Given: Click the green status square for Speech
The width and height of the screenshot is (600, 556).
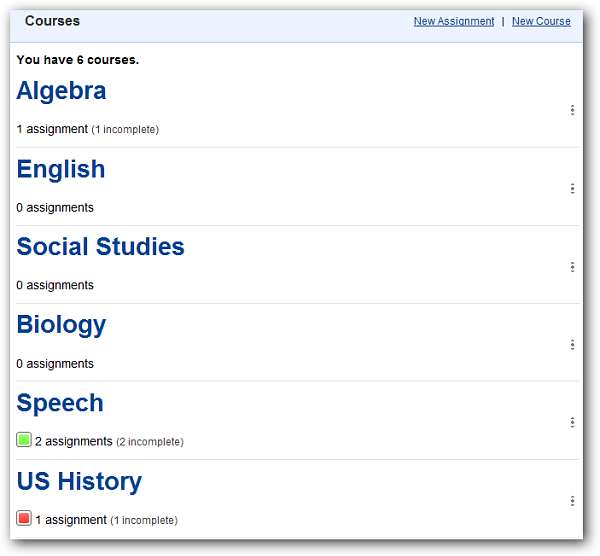Looking at the screenshot, I should [x=24, y=440].
